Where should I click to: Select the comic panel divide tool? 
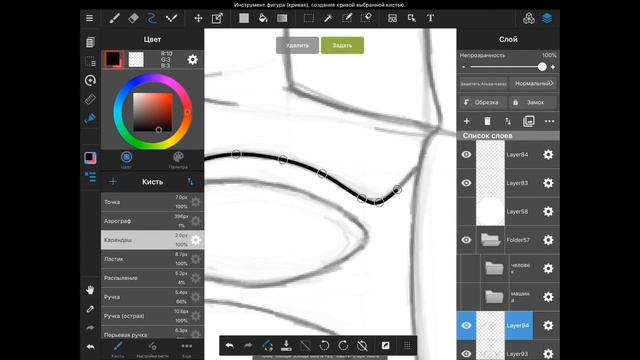(392, 18)
